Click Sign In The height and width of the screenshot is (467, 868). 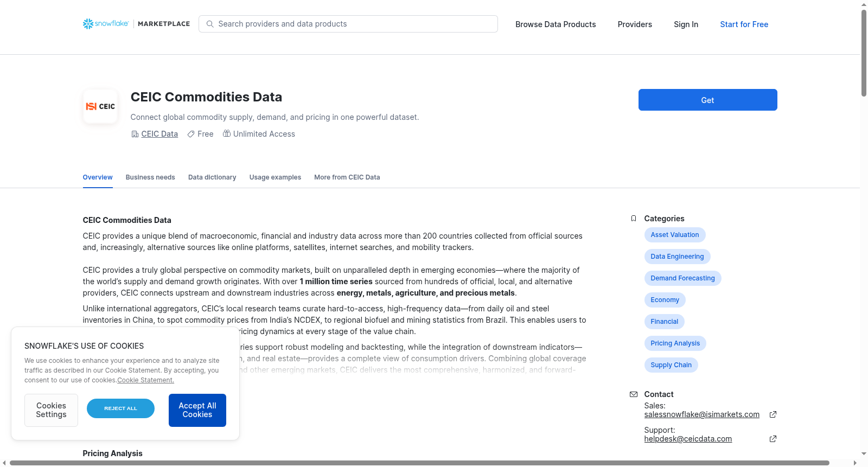pos(686,24)
